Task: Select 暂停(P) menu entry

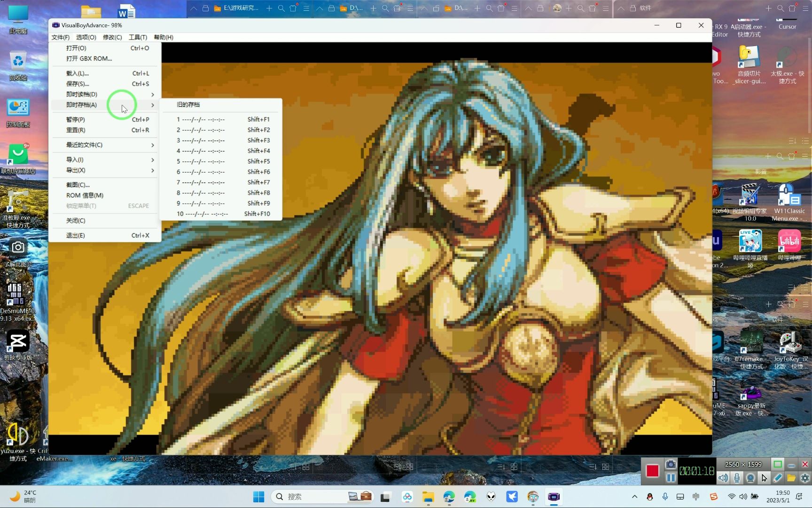Action: (x=105, y=119)
